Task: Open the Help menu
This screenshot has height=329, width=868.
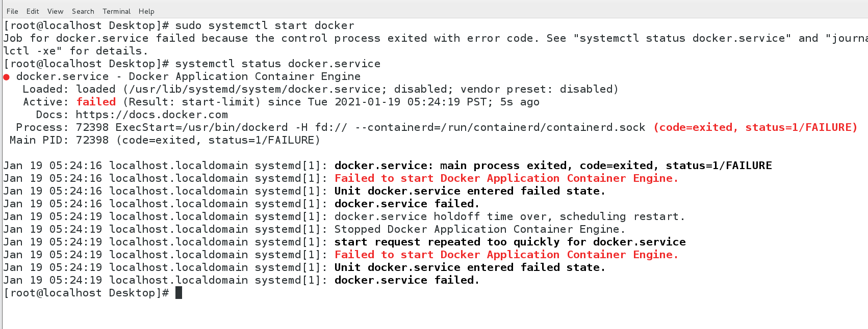Action: pos(146,11)
